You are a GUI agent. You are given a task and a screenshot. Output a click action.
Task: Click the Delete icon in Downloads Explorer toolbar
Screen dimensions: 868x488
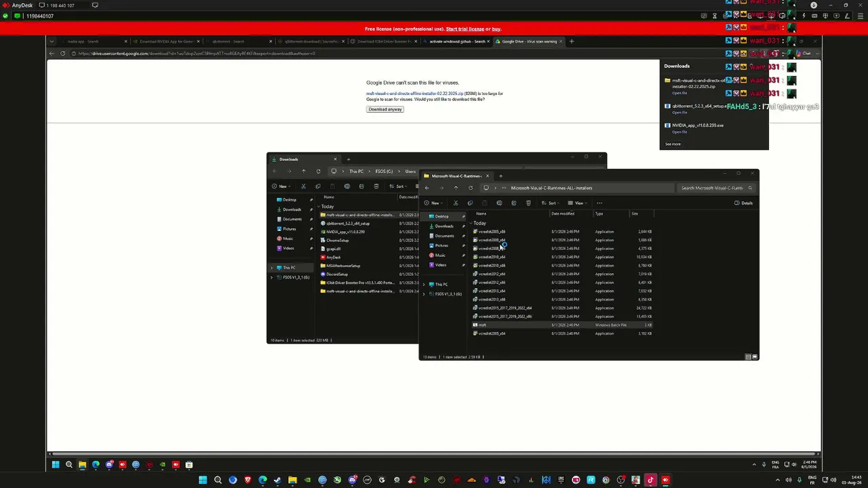point(376,186)
